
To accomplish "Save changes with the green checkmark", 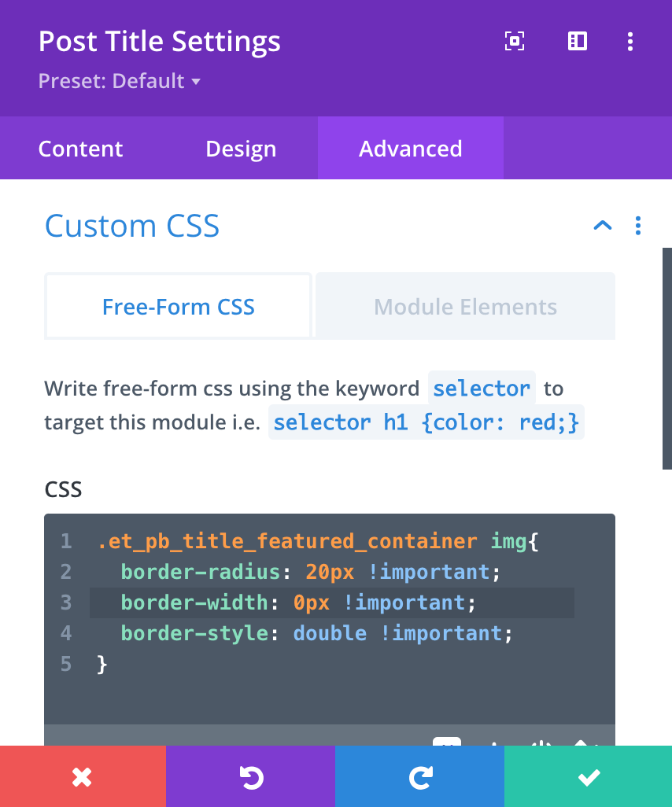I will [x=588, y=777].
